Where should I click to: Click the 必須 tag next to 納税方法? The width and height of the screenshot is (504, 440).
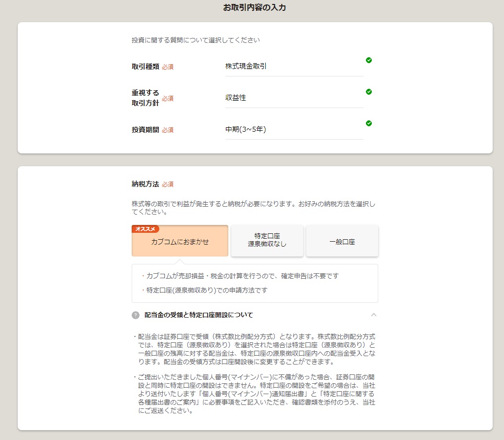click(x=168, y=184)
